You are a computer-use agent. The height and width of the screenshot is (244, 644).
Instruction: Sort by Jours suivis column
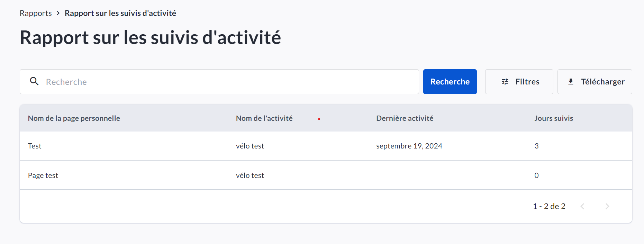click(554, 118)
